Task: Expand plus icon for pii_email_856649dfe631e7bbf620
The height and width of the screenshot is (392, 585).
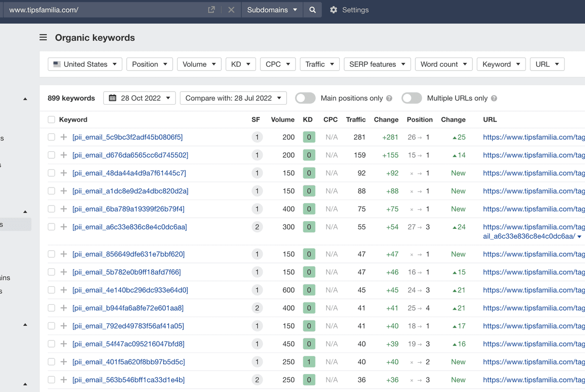Action: click(x=63, y=254)
